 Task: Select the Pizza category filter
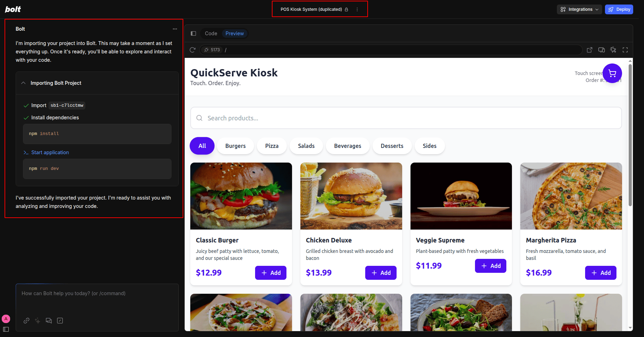click(x=272, y=146)
